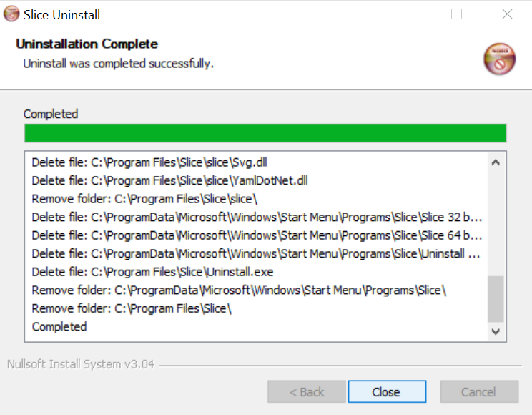Click the green completed progress bar

(x=265, y=134)
